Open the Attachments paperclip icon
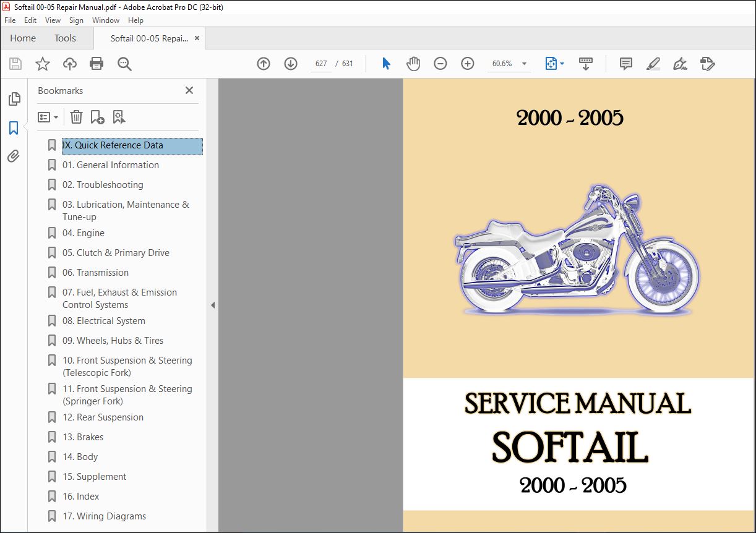This screenshot has width=756, height=533. click(14, 156)
